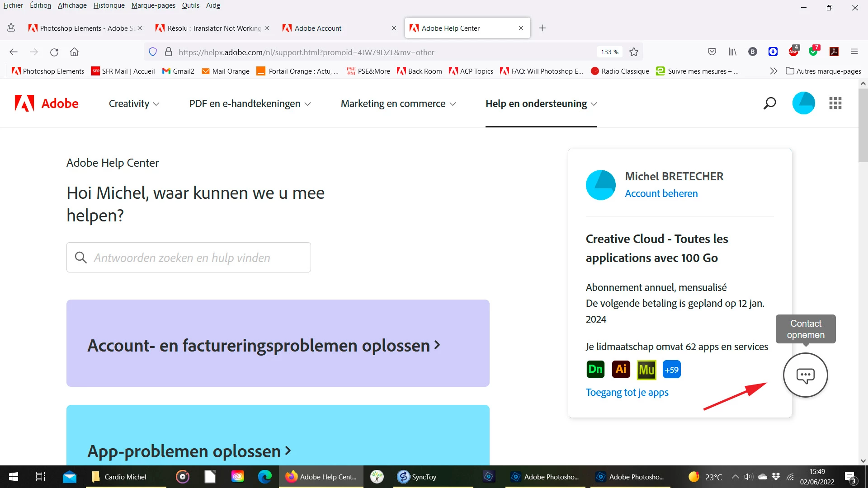Click the Adobe search magnifier icon
This screenshot has height=488, width=868.
769,103
